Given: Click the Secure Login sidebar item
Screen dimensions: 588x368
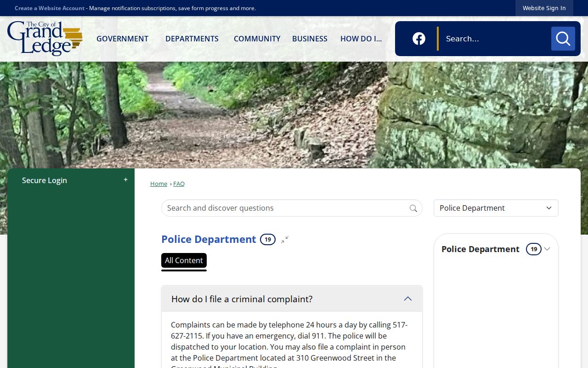Looking at the screenshot, I should pyautogui.click(x=71, y=180).
